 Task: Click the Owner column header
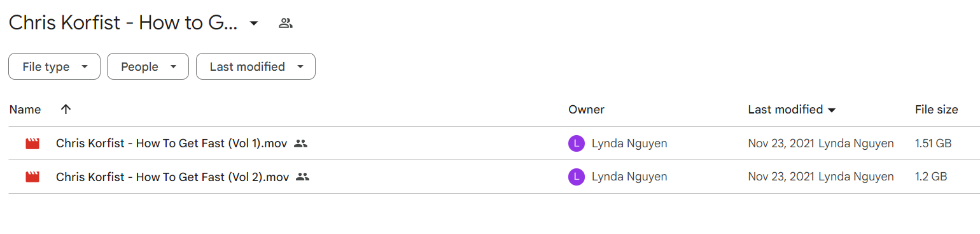(x=586, y=110)
